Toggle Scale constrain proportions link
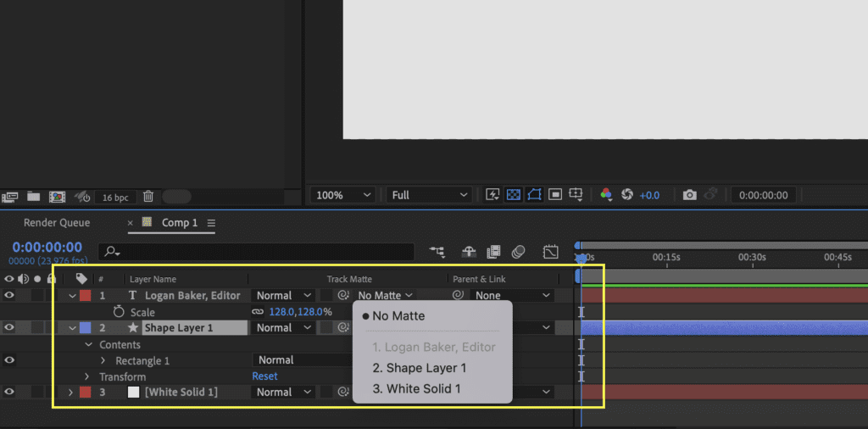 [x=258, y=312]
